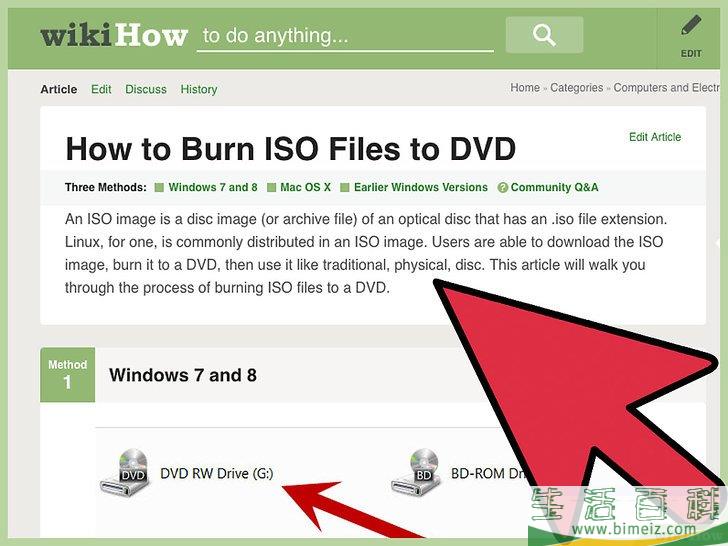Click the DVD RW Drive (G:) icon
728x546 pixels.
pyautogui.click(x=124, y=473)
